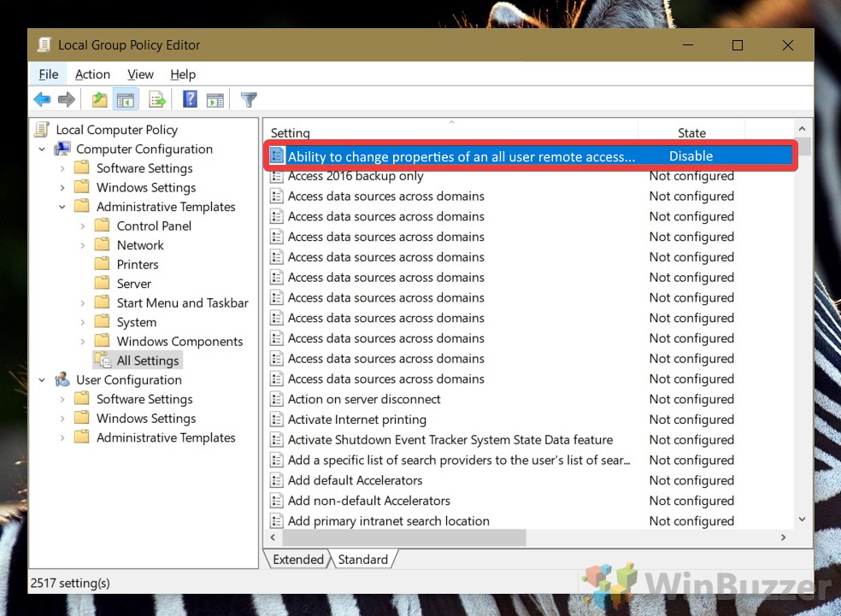Image resolution: width=841 pixels, height=616 pixels.
Task: Open the Help menu
Action: point(183,74)
